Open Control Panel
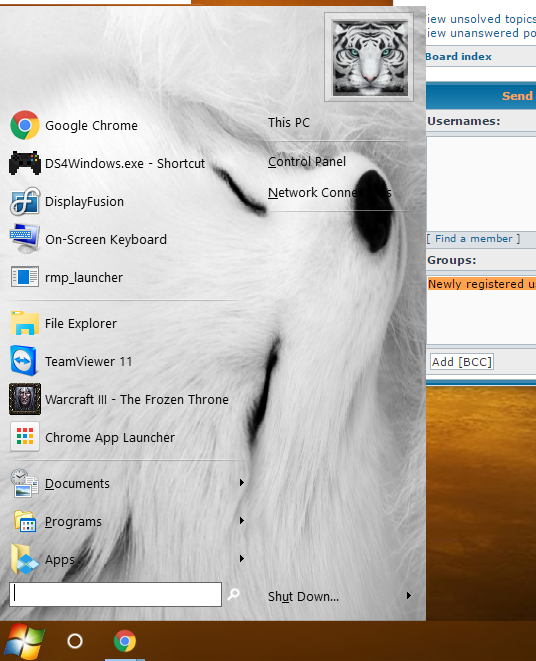Screen dimensions: 536x661 (x=307, y=161)
